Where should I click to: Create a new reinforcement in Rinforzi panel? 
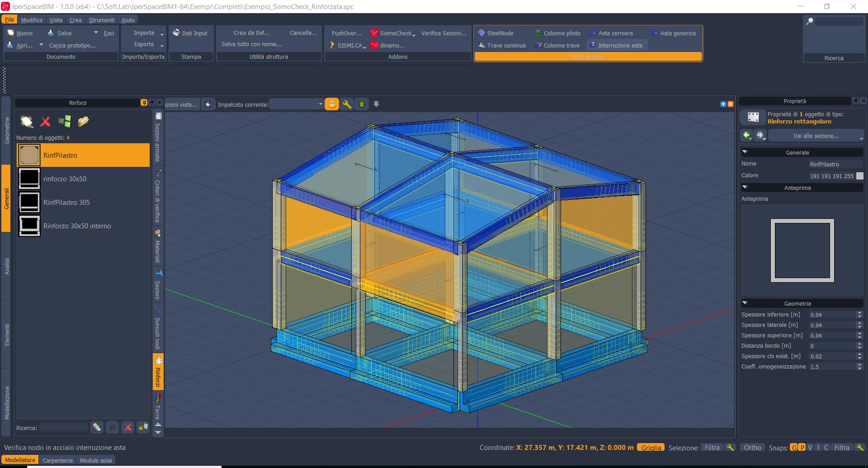[27, 121]
